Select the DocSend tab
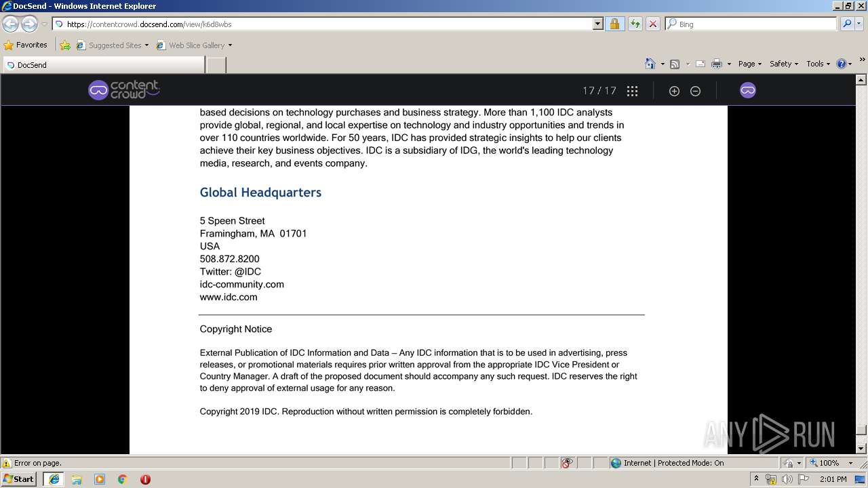Viewport: 868px width, 488px height. tap(104, 65)
